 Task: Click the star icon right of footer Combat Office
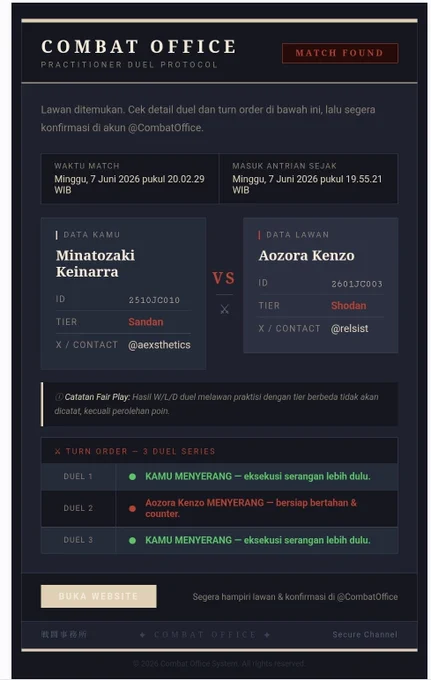pyautogui.click(x=267, y=634)
